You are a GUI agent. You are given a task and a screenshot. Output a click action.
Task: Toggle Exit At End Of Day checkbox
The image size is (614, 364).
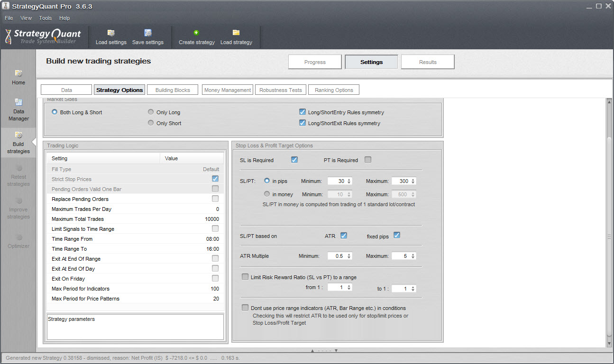(215, 268)
